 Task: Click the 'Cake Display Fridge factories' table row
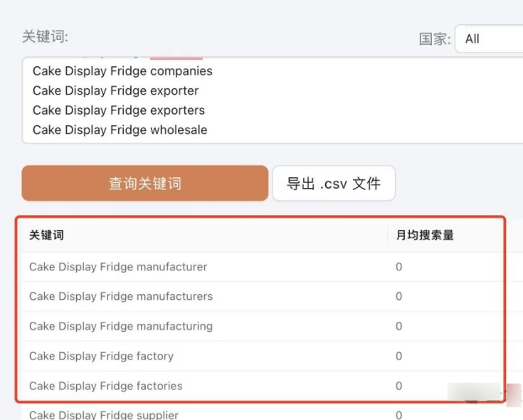(105, 386)
